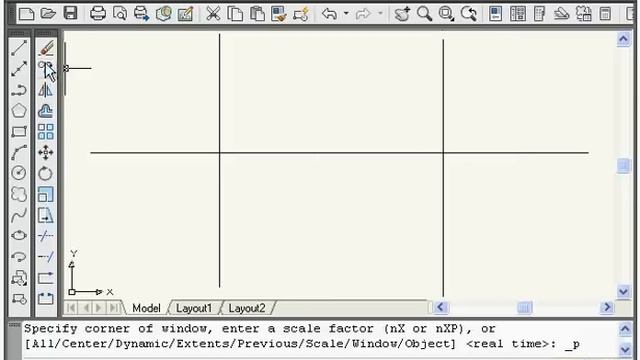640x360 pixels.
Task: Click the command line prompt text area
Action: (320, 337)
